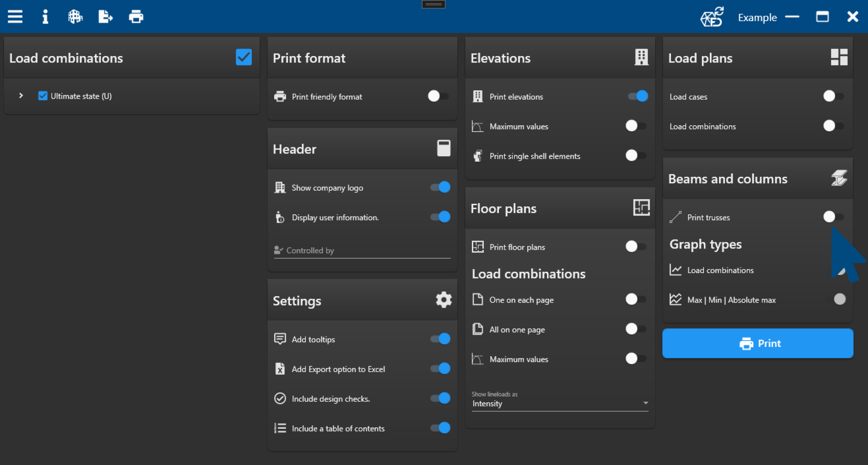Disable Print elevations switch
Image resolution: width=868 pixels, height=465 pixels.
pos(638,96)
